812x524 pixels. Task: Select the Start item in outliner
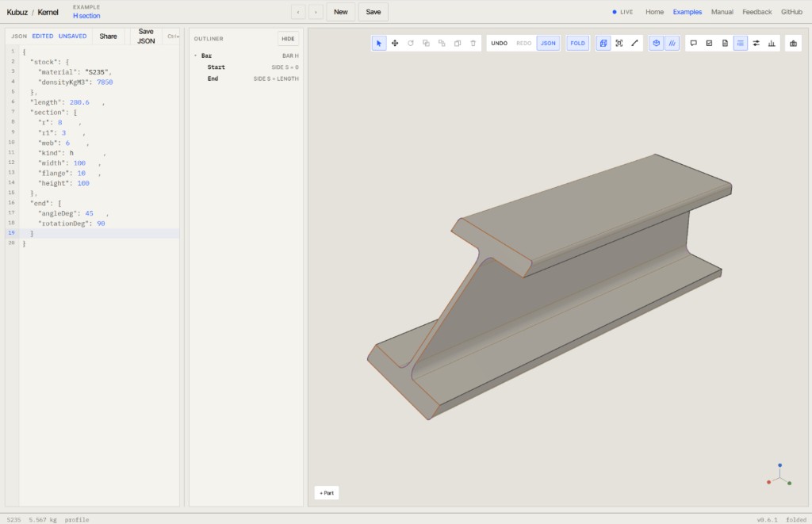pyautogui.click(x=247, y=67)
